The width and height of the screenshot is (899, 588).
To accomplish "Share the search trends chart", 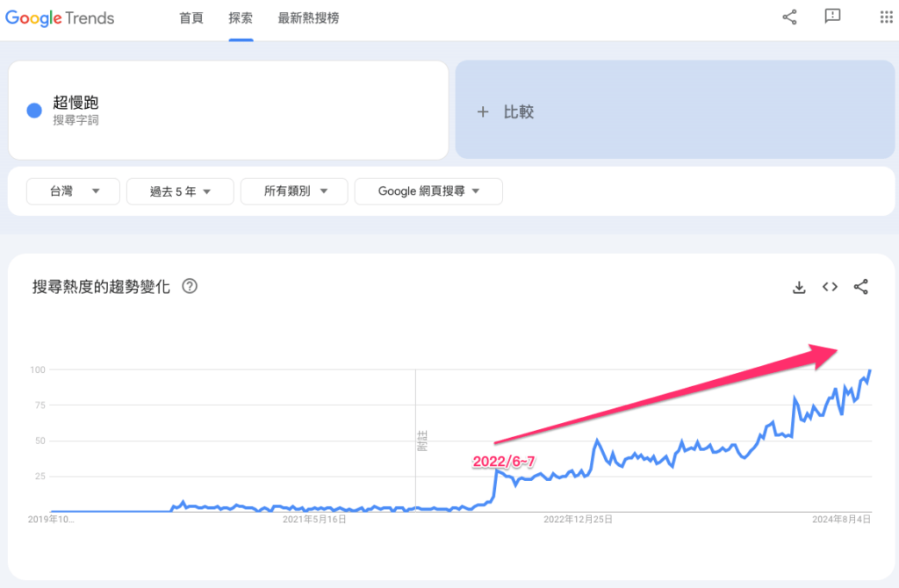I will point(859,286).
